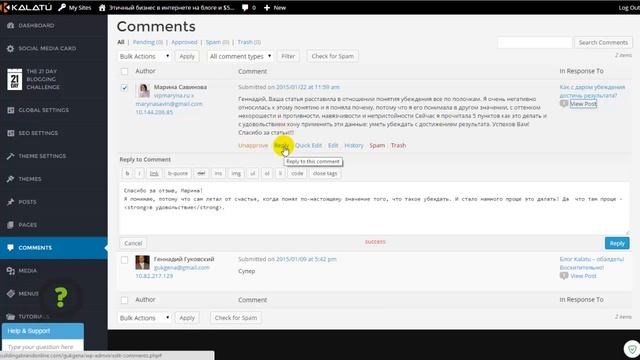Click Геннадий Гуковский's avatar
The width and height of the screenshot is (640, 360).
[142, 262]
